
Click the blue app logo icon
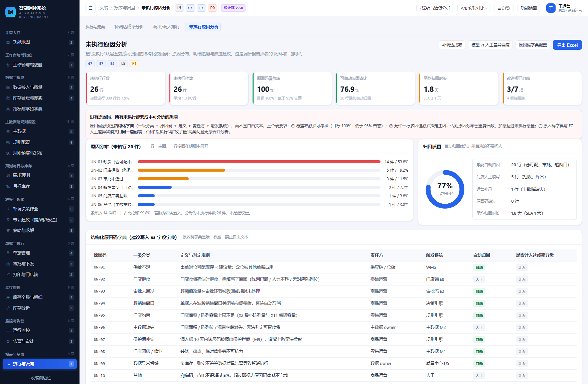[10, 12]
